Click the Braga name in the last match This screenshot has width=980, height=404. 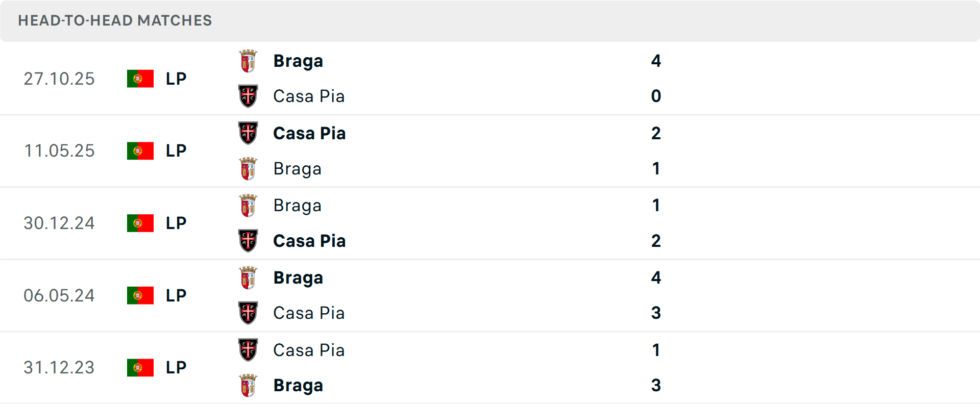[x=298, y=385]
